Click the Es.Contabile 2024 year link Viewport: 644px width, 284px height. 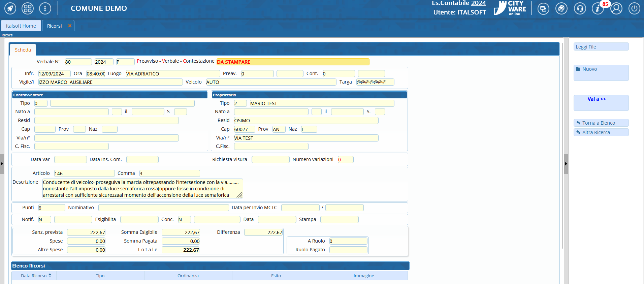[x=478, y=3]
